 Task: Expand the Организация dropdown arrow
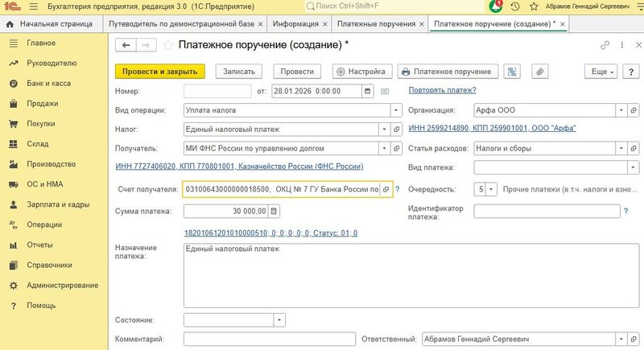(x=621, y=110)
